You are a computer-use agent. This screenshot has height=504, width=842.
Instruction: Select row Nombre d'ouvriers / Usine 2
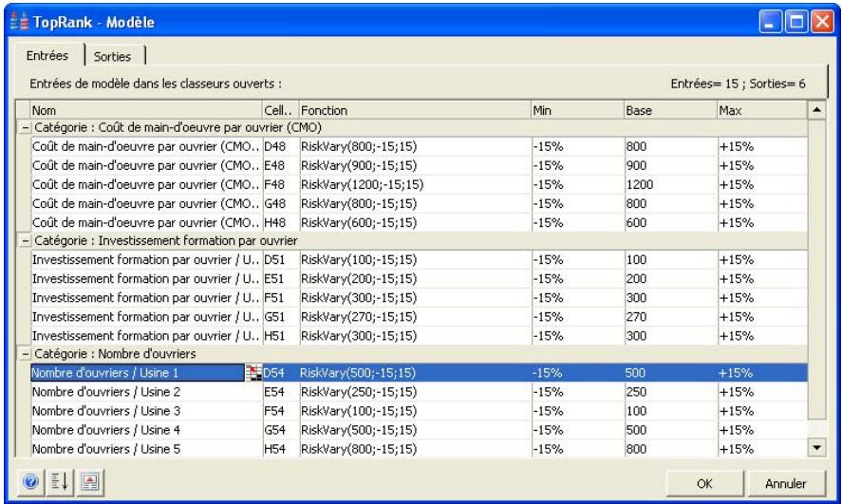(x=419, y=392)
